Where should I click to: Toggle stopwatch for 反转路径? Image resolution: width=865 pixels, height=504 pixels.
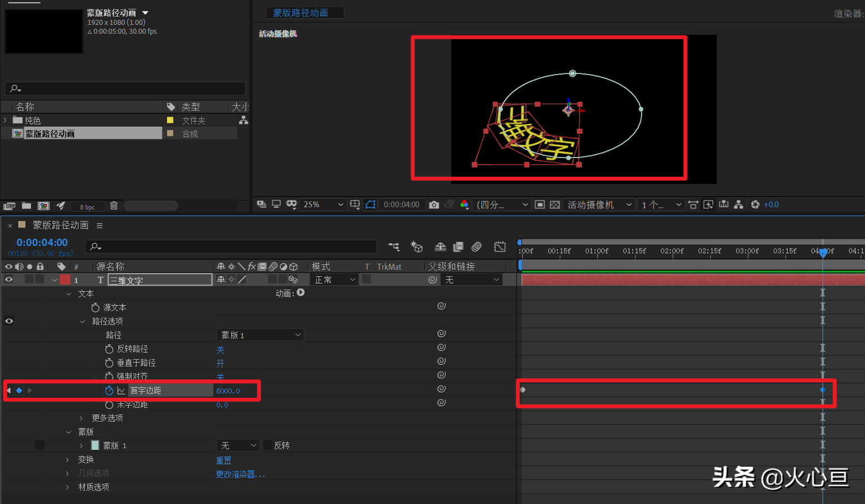point(109,349)
